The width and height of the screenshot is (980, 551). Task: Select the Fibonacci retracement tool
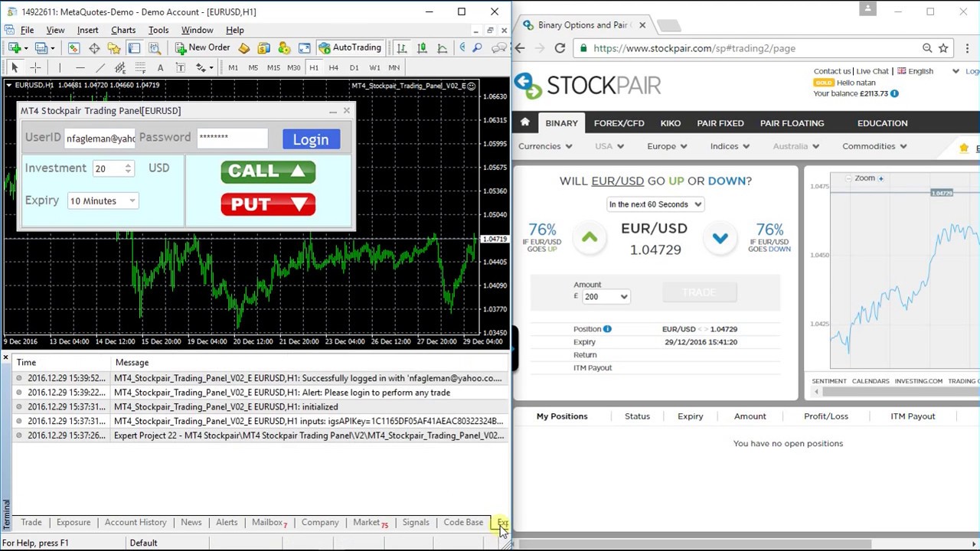click(140, 67)
